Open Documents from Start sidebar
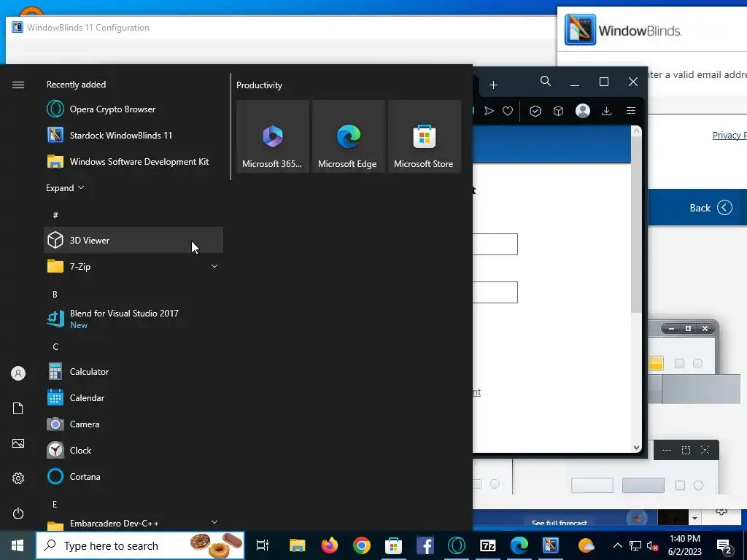Image resolution: width=747 pixels, height=560 pixels. (18, 408)
